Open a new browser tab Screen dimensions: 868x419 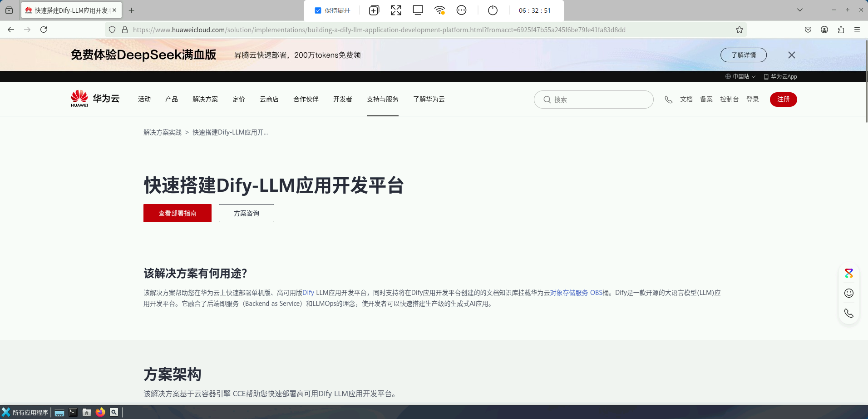coord(132,10)
